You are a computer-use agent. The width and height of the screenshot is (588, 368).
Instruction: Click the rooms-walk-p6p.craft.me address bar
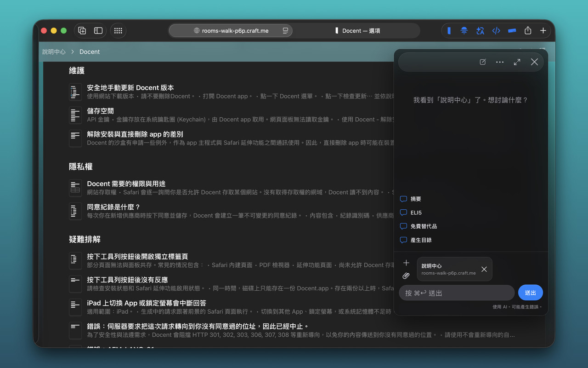[231, 31]
